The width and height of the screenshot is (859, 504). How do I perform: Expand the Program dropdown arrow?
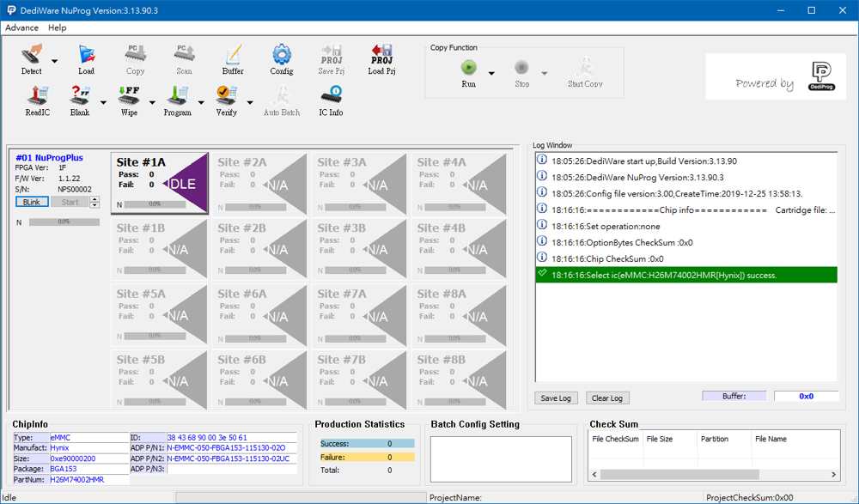[x=201, y=102]
